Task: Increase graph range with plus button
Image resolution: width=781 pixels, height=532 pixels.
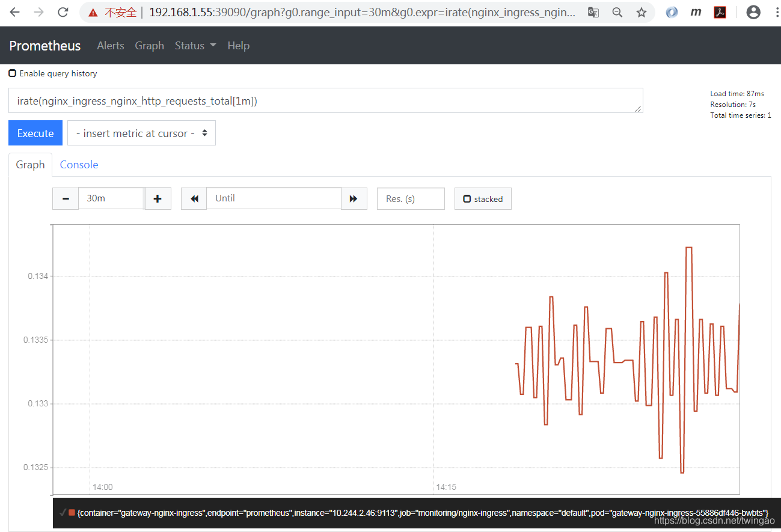Action: (x=158, y=198)
